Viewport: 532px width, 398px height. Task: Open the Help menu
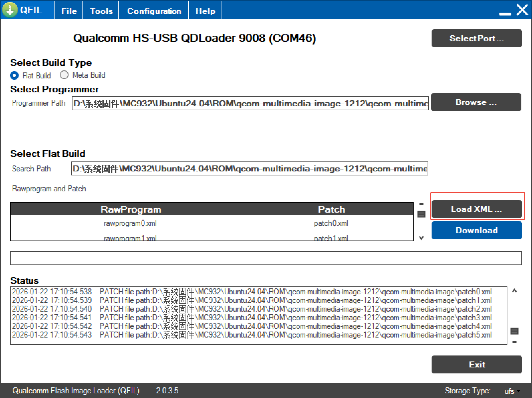pos(205,11)
